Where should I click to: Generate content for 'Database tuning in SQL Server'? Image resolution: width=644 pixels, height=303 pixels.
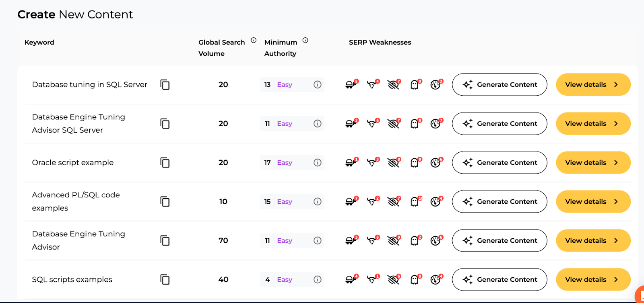coord(500,85)
